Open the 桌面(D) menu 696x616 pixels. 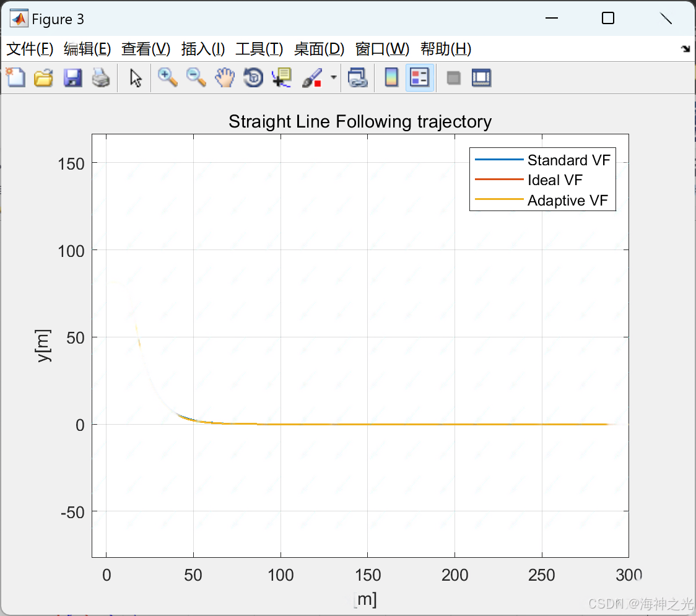tap(319, 49)
